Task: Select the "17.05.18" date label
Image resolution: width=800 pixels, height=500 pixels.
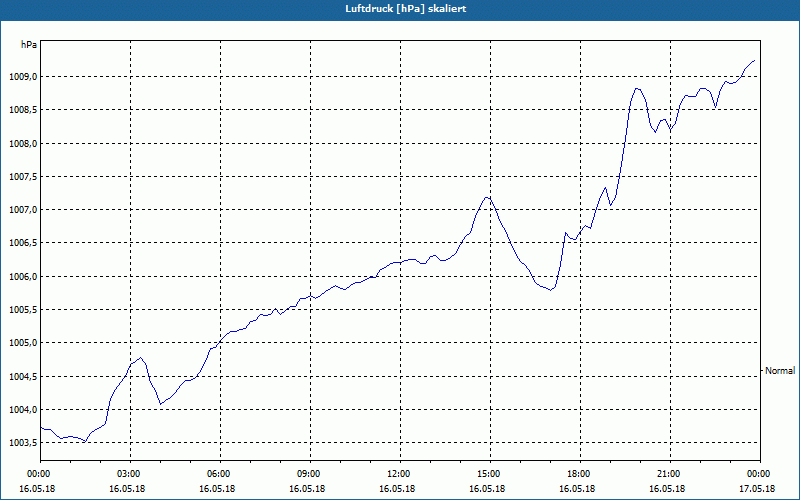Action: (x=757, y=489)
